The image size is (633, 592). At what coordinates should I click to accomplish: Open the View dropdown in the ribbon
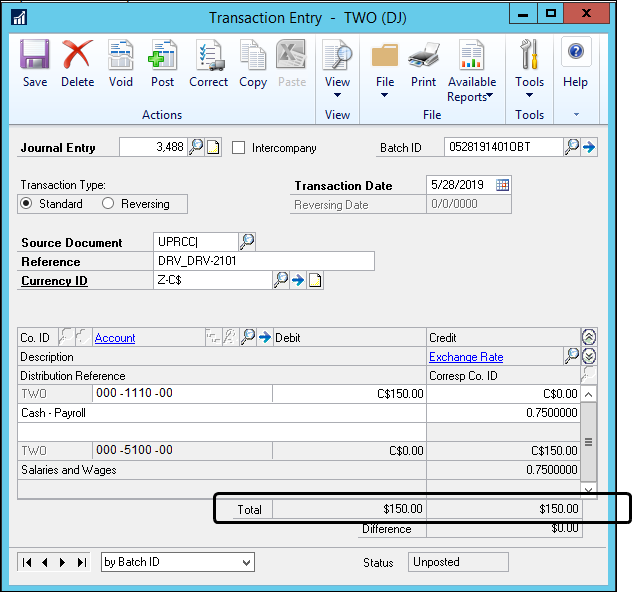[x=337, y=69]
